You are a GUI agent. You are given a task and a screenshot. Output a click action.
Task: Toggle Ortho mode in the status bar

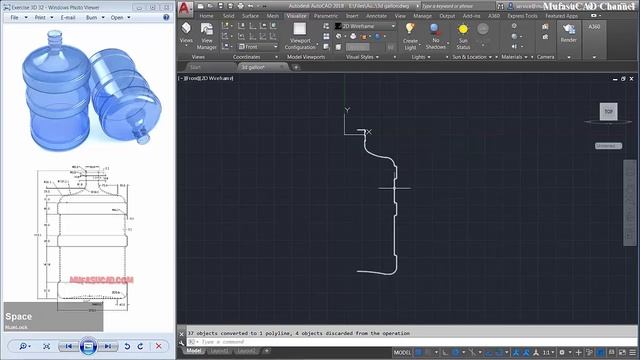pyautogui.click(x=445, y=352)
